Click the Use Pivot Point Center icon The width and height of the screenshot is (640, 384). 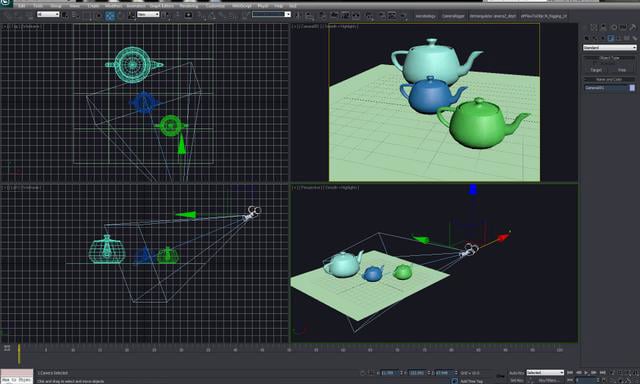pyautogui.click(x=166, y=15)
